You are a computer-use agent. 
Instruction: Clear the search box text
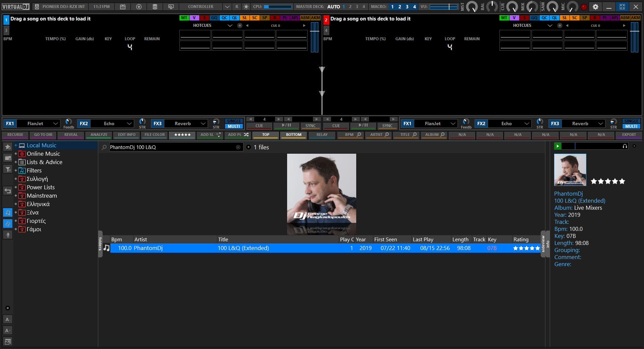tap(238, 147)
